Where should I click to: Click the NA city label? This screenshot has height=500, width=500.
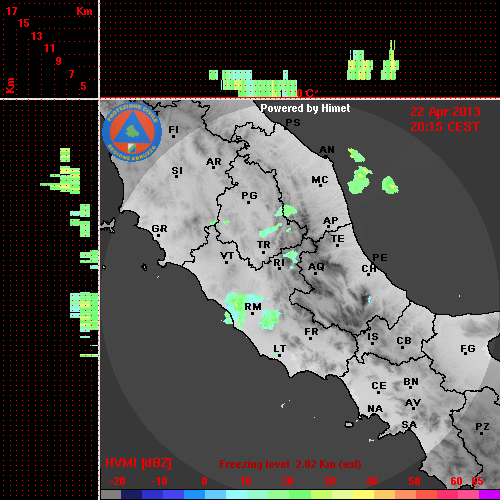coord(375,409)
